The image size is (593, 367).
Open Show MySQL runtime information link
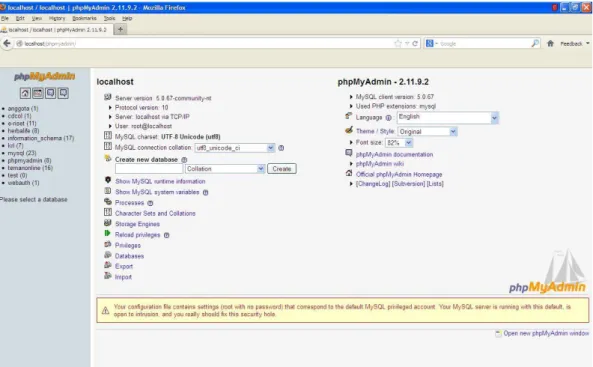pyautogui.click(x=160, y=182)
